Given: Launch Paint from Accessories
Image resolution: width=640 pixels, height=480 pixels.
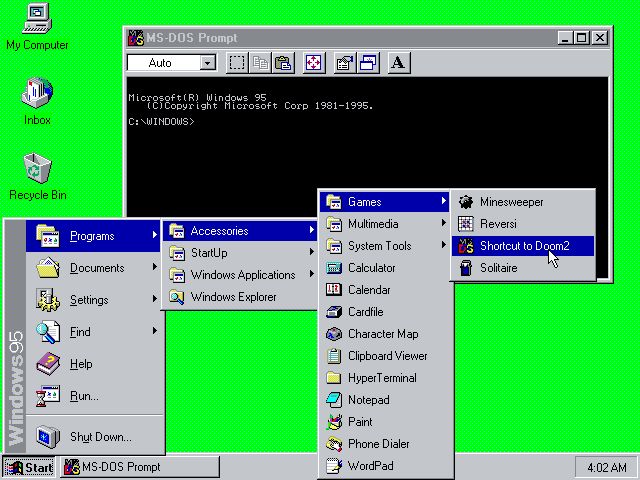Looking at the screenshot, I should tap(384, 422).
